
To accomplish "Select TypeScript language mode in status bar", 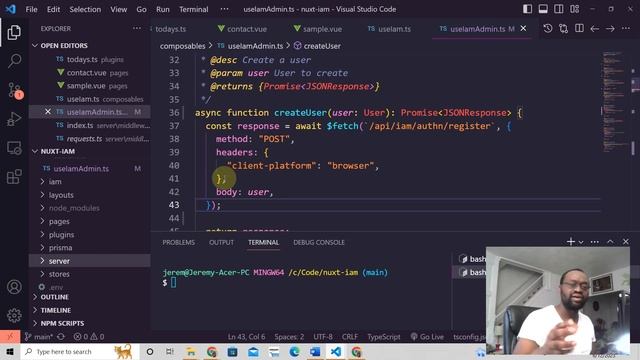I will coord(384,337).
